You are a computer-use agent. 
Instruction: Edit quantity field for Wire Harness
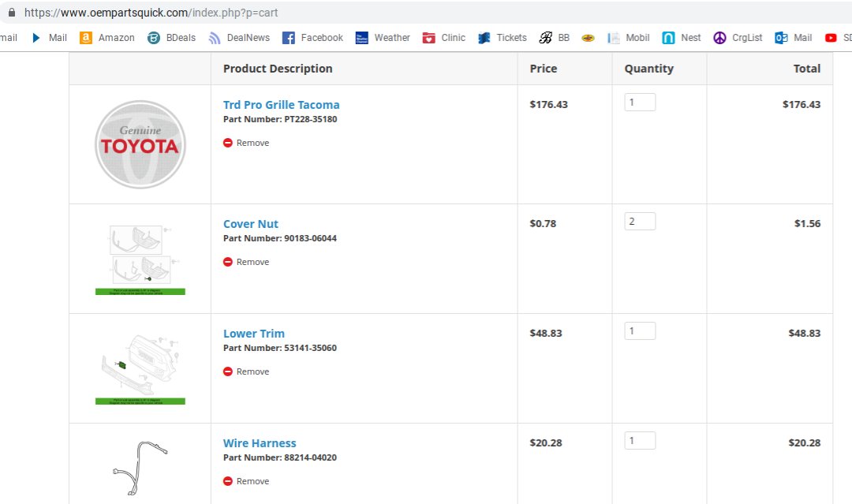(640, 440)
